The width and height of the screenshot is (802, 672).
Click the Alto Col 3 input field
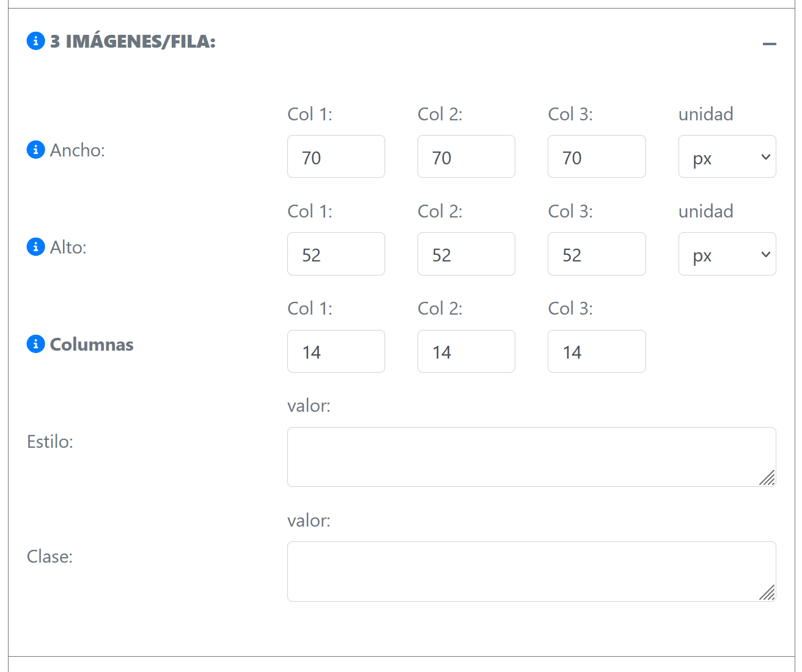(x=596, y=254)
